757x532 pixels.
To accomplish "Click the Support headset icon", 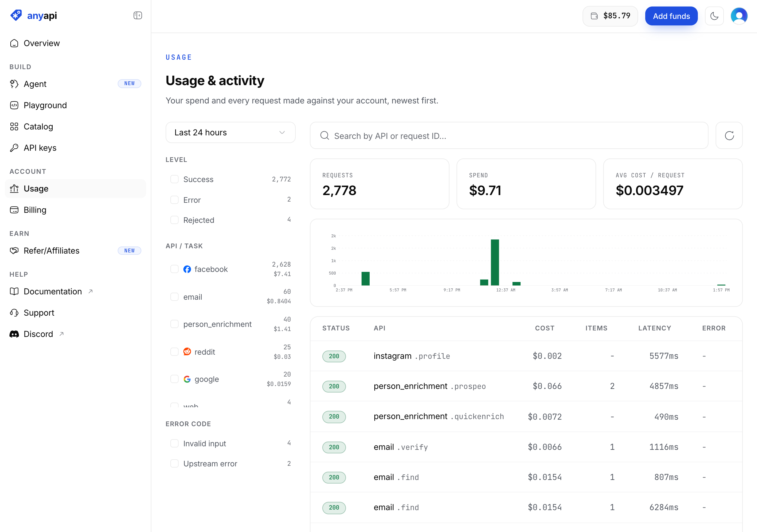I will (x=14, y=313).
